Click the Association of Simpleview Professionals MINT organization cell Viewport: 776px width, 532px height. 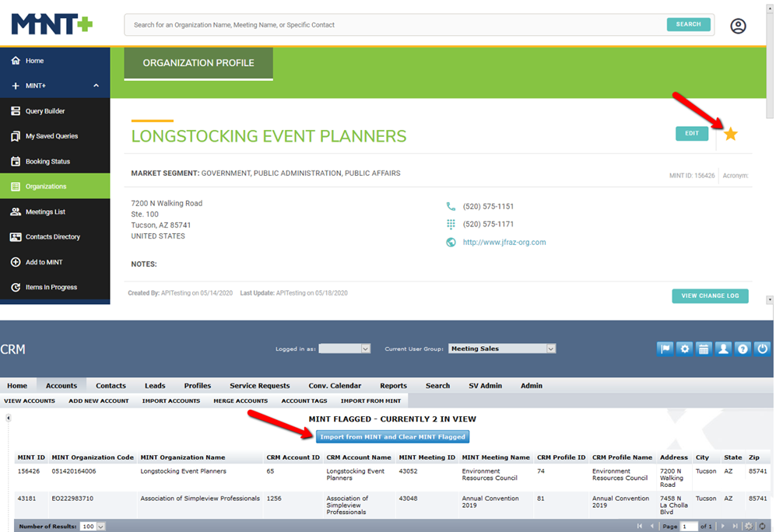[200, 499]
